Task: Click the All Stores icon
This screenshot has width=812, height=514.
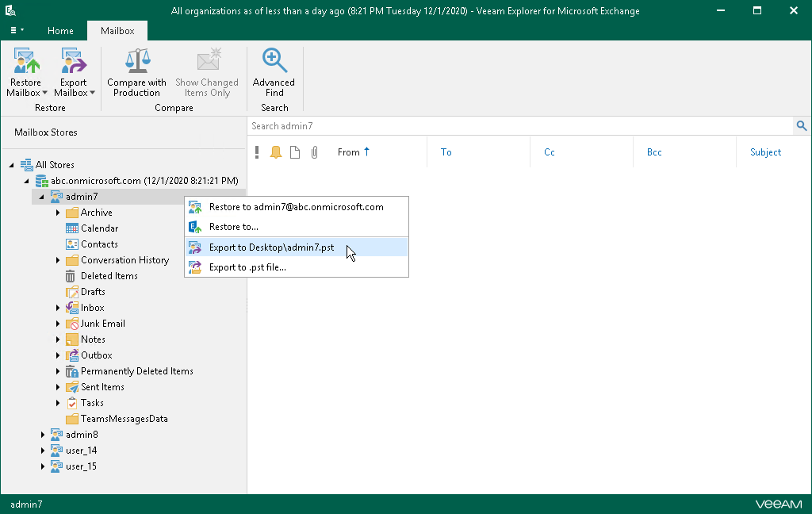Action: pyautogui.click(x=26, y=165)
